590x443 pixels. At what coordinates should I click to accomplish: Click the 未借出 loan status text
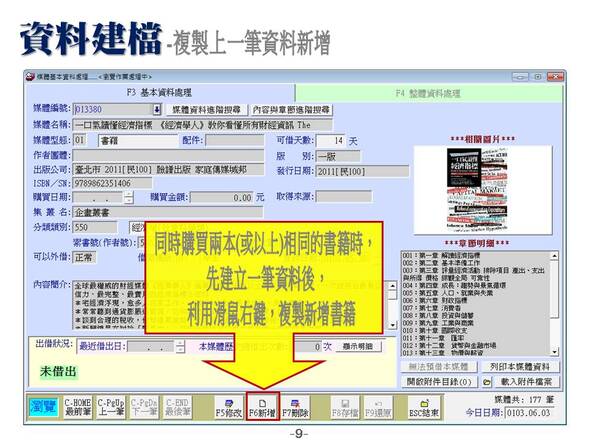(58, 372)
